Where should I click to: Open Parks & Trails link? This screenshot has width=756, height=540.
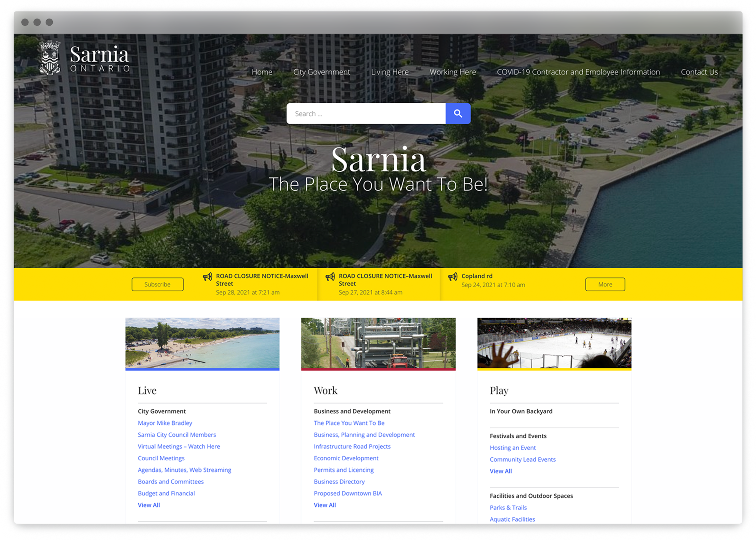click(x=508, y=507)
